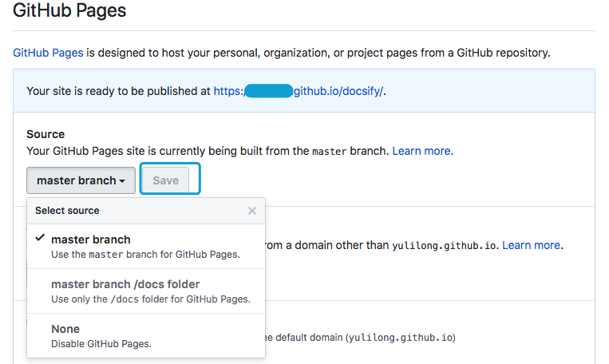Click 'Use the master branch for GitHub Pages.'
The image size is (609, 364).
click(145, 255)
